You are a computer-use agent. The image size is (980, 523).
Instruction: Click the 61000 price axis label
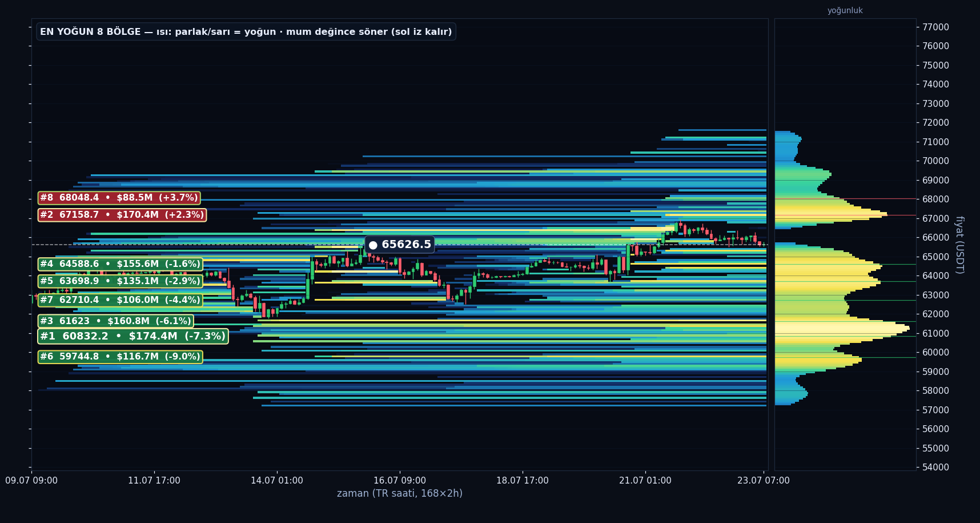pos(935,333)
